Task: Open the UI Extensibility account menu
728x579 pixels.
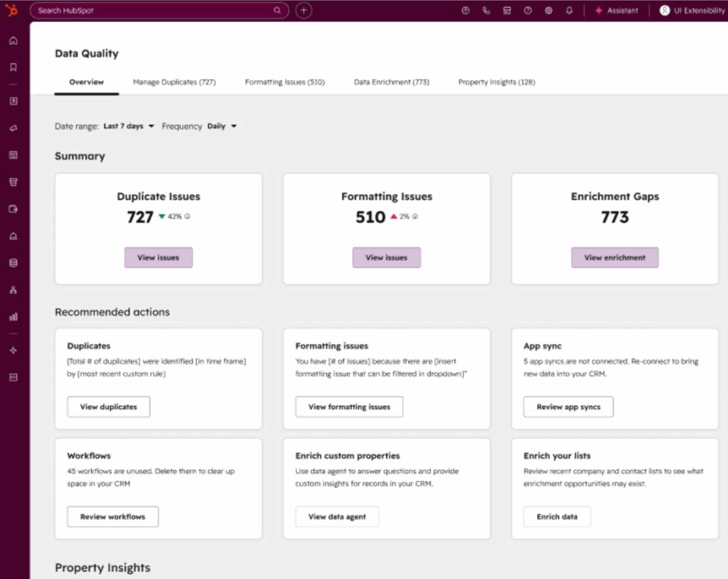Action: tap(692, 10)
